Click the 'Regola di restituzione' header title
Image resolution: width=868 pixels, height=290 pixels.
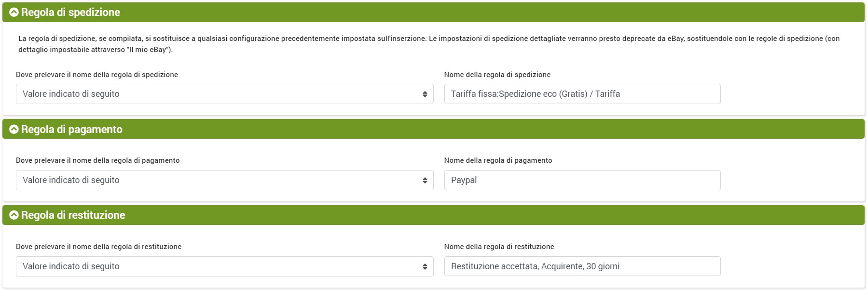pos(73,215)
